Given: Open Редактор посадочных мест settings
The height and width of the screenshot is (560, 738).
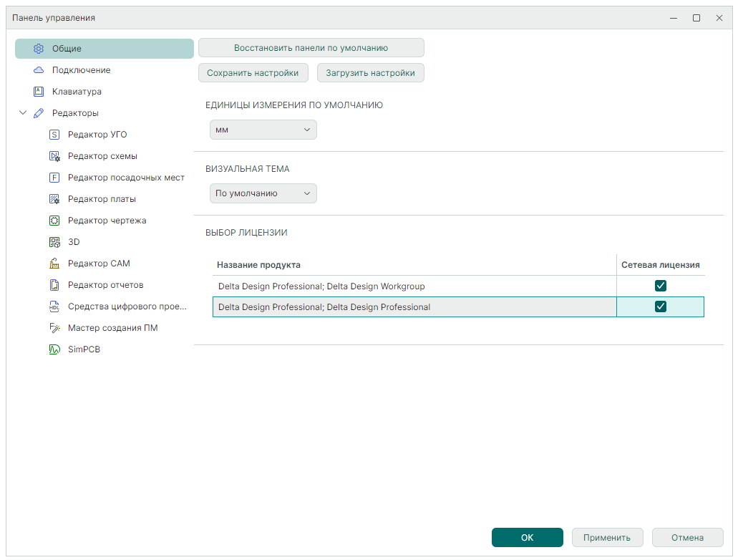Looking at the screenshot, I should [x=126, y=178].
